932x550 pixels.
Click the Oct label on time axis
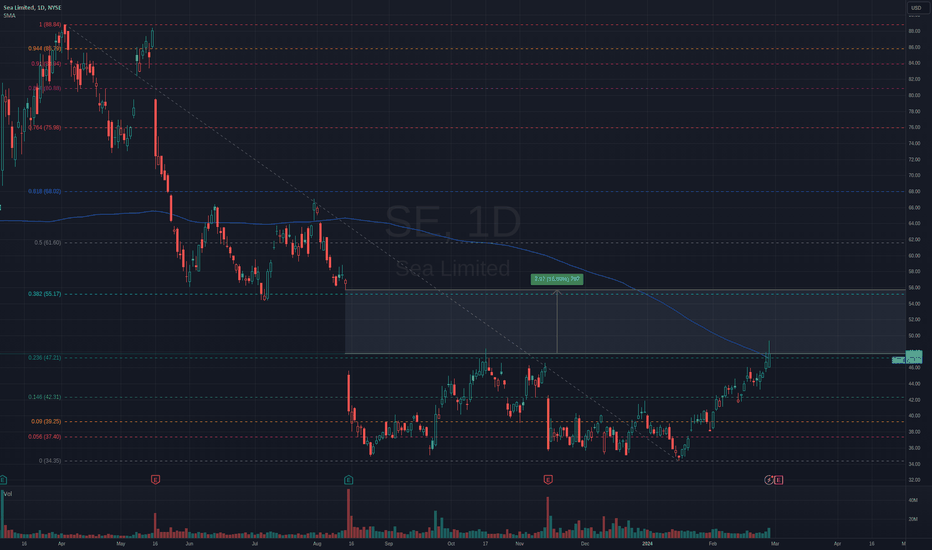(451, 543)
